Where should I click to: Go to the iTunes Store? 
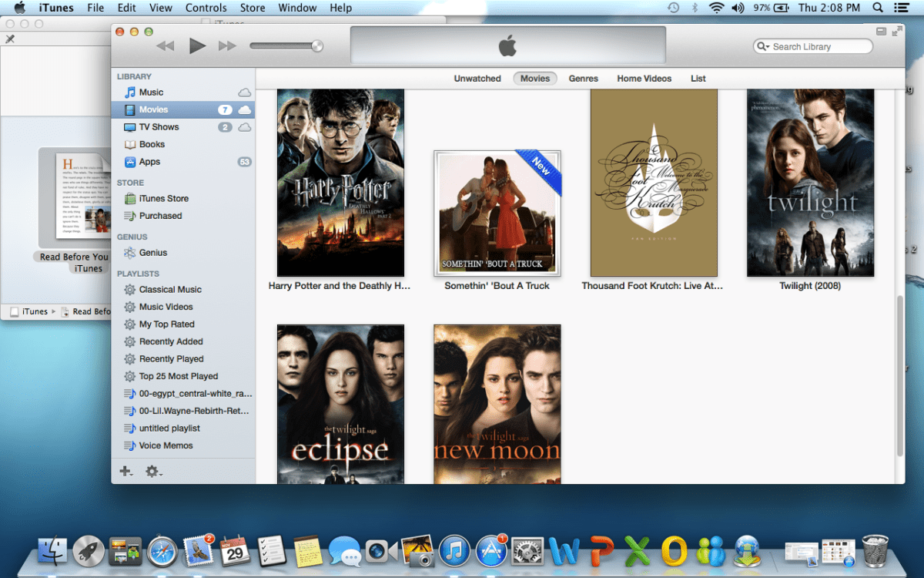coord(163,199)
